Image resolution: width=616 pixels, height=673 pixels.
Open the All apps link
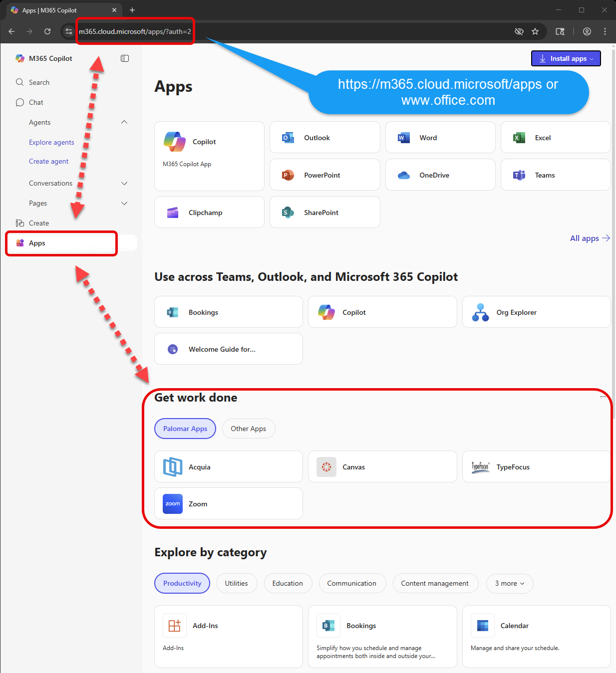click(590, 238)
